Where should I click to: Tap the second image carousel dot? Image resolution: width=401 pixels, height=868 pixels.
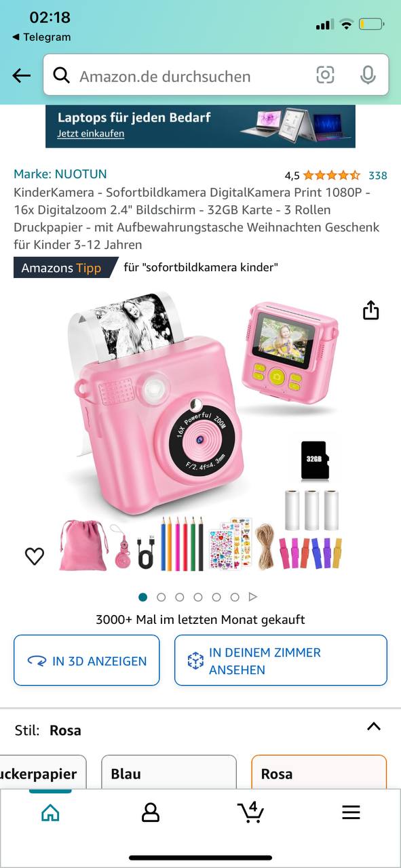click(x=161, y=597)
